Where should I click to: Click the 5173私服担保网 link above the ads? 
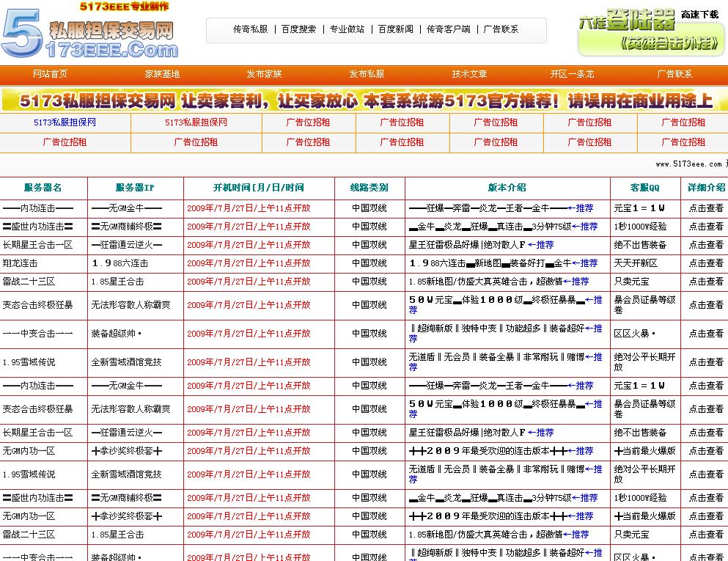pyautogui.click(x=65, y=123)
